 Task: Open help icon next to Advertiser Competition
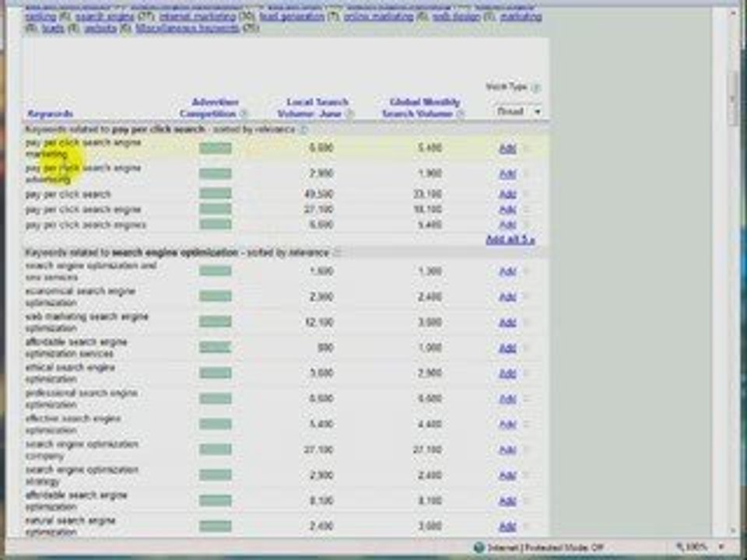244,114
